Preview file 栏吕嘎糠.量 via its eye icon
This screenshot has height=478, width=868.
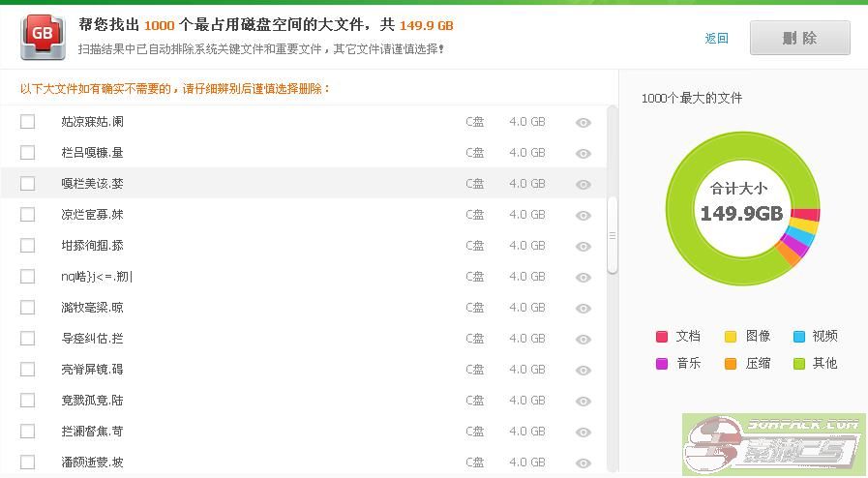tap(584, 153)
